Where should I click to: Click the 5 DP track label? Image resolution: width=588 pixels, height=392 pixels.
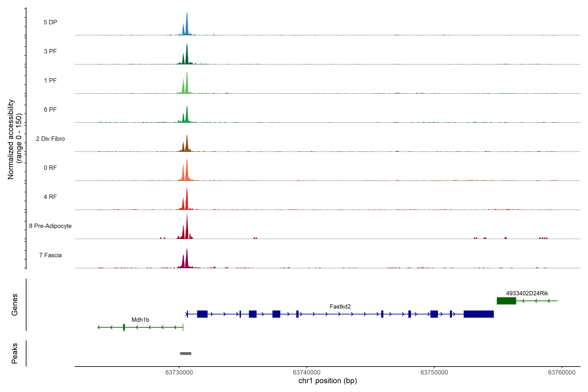click(x=50, y=22)
